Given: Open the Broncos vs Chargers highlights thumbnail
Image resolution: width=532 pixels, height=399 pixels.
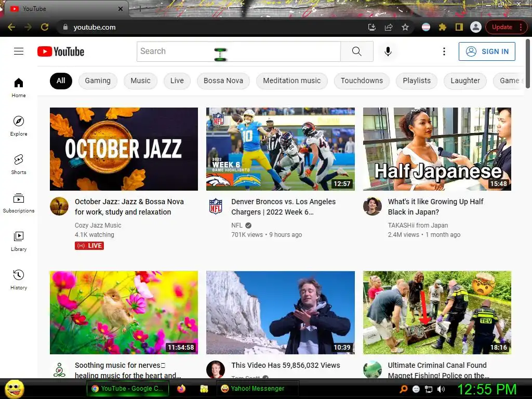Looking at the screenshot, I should click(x=281, y=149).
